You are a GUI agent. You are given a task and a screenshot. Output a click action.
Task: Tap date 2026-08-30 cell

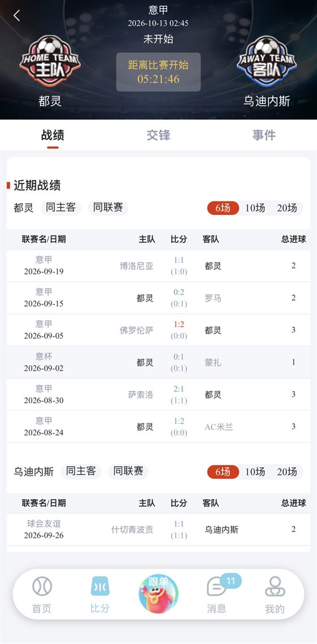44,400
